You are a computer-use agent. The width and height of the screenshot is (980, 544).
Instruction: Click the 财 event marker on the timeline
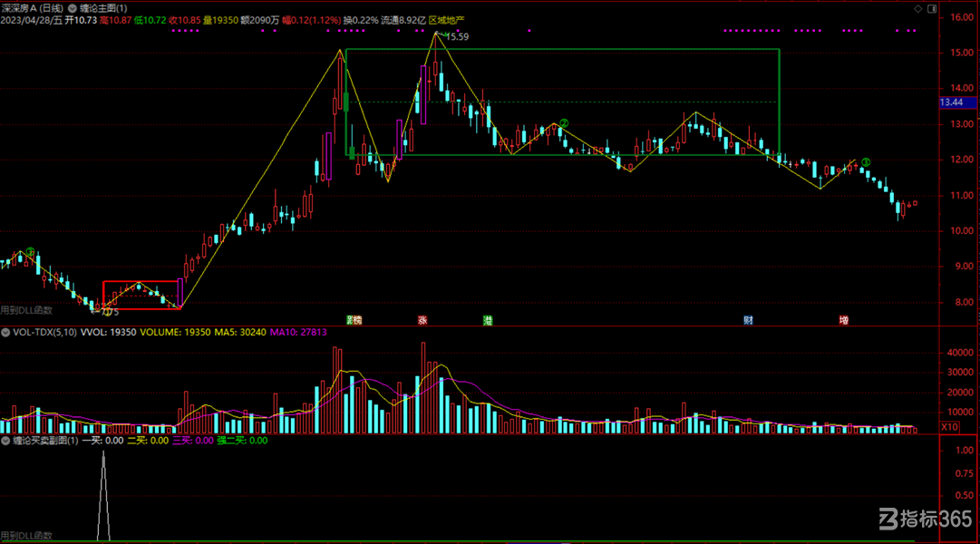coord(748,320)
